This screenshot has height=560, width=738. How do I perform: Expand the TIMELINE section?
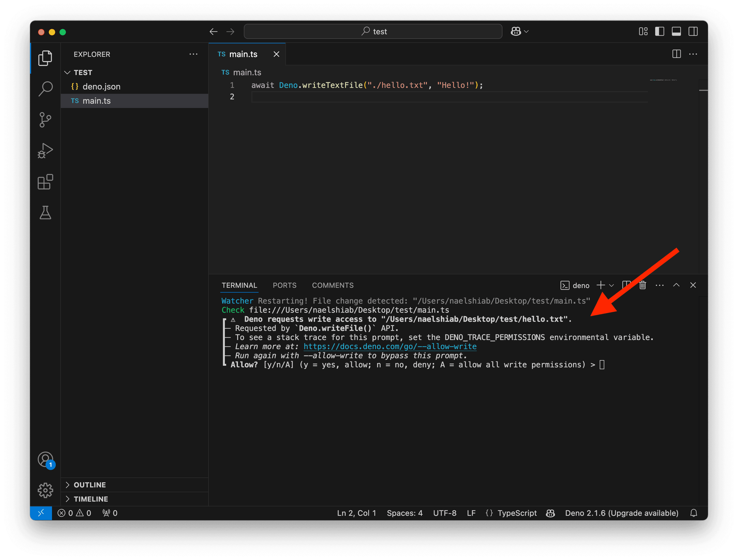tap(135, 499)
